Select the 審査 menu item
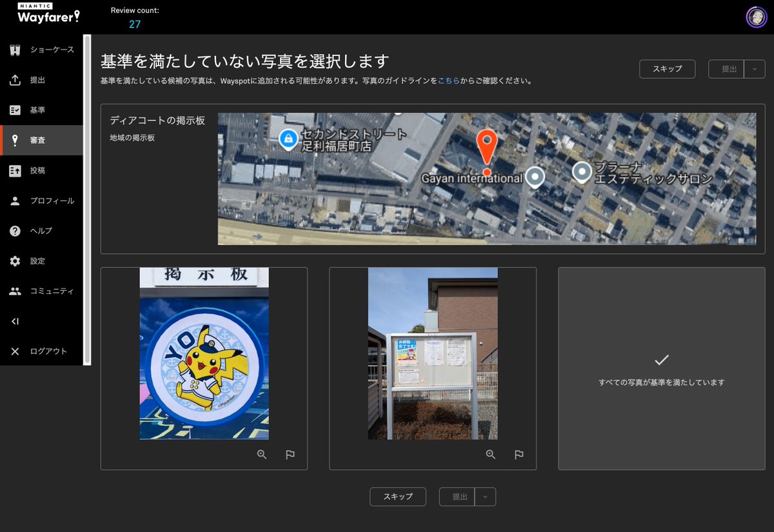This screenshot has width=774, height=532. (x=41, y=140)
